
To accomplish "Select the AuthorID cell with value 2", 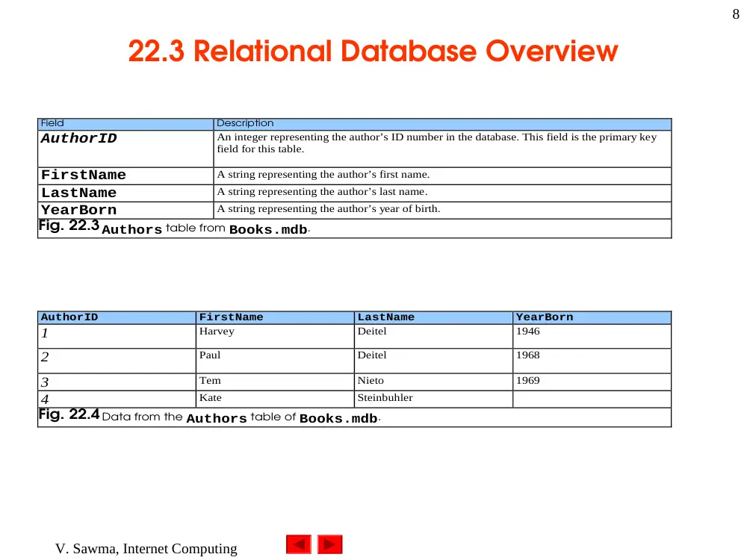I will point(117,361).
